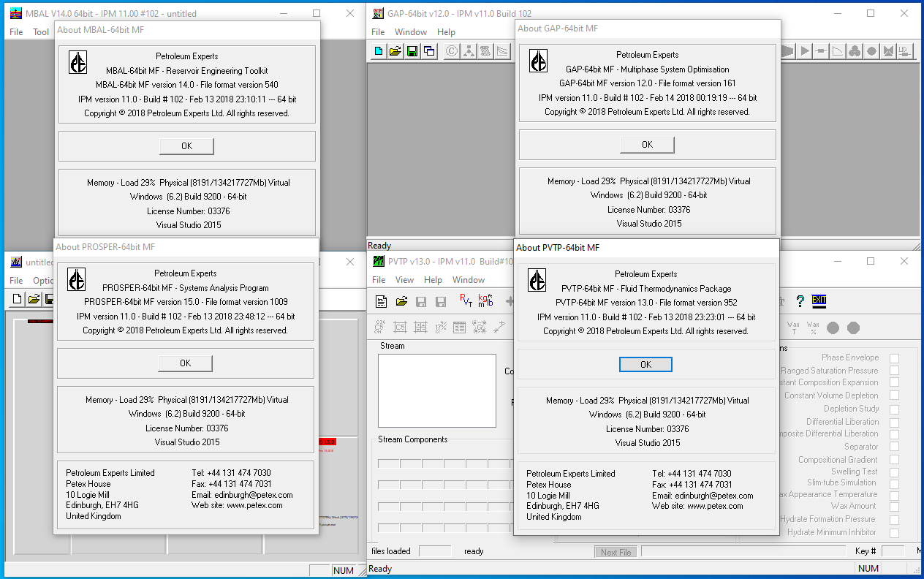This screenshot has height=579, width=924.
Task: Click Save disk icon in GAP toolbar
Action: pos(412,51)
